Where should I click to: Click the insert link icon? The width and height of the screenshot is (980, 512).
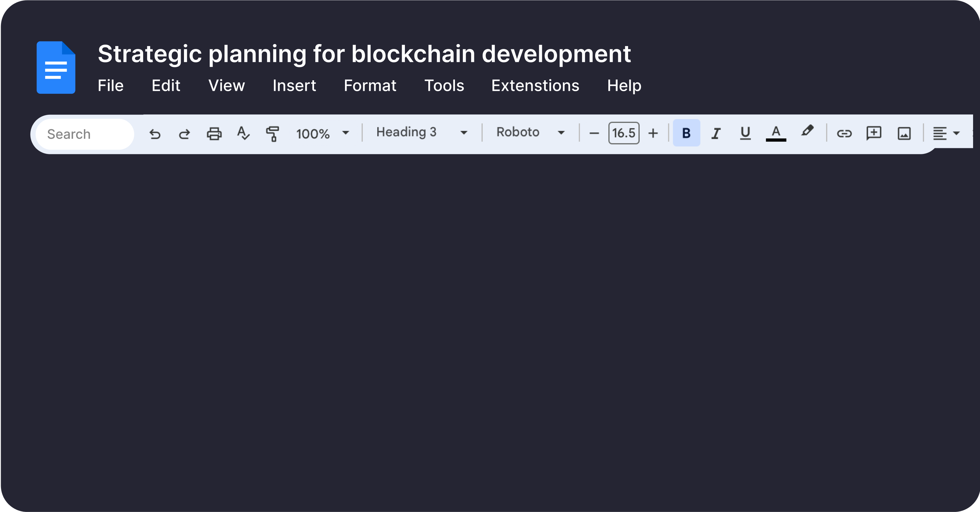(844, 134)
